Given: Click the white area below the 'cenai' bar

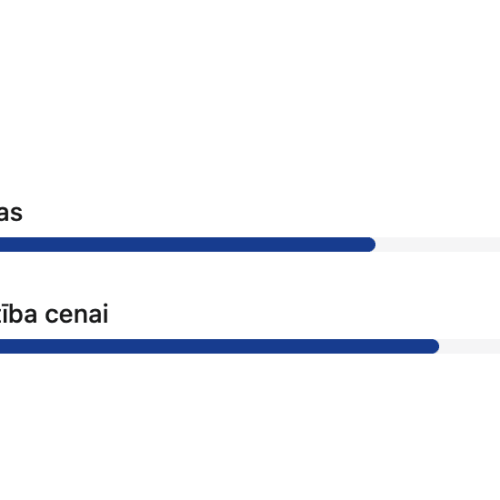Looking at the screenshot, I should pos(250,427).
